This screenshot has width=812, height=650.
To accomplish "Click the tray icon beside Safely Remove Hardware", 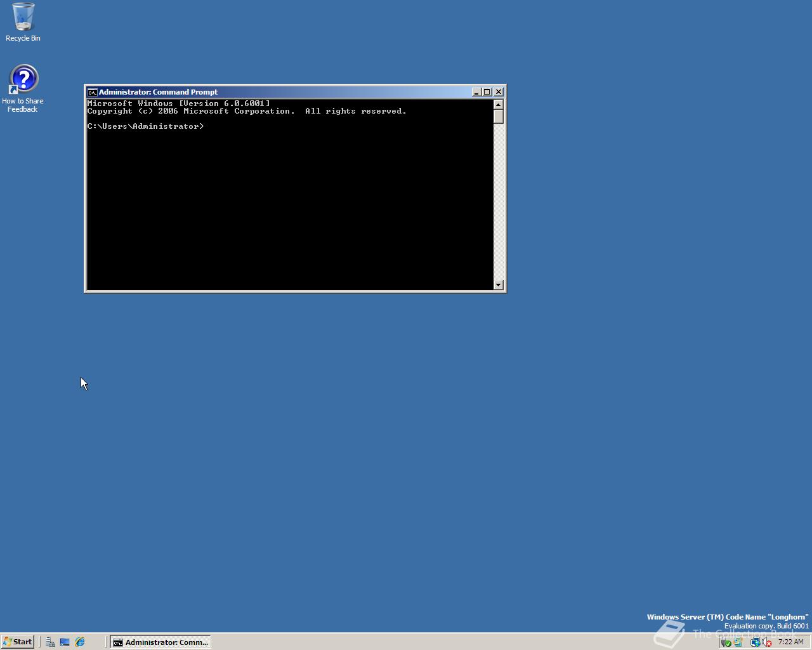I will point(738,642).
